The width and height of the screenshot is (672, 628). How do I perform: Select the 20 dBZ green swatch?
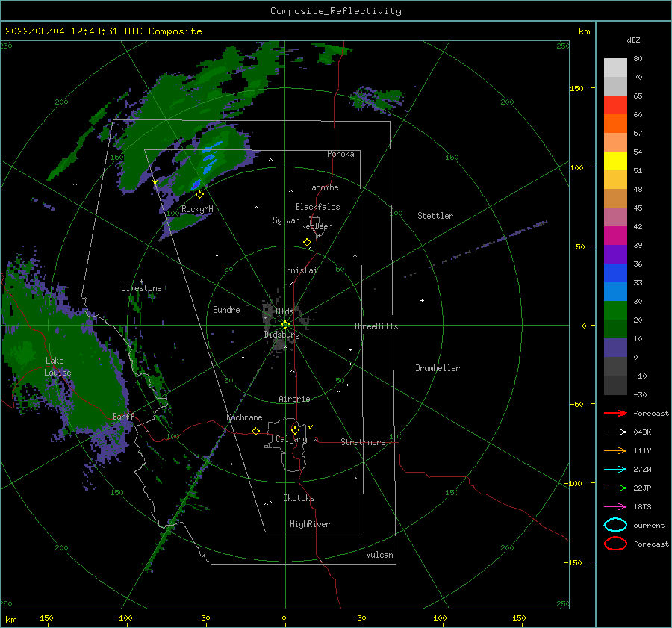(615, 311)
